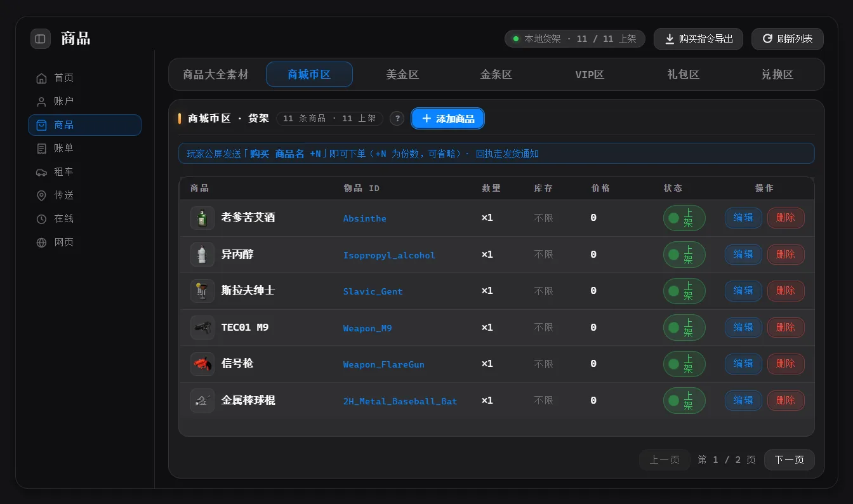Viewport: 853px width, 504px height.
Task: Toggle 上架 status for TEC01 M9
Action: pyautogui.click(x=684, y=328)
